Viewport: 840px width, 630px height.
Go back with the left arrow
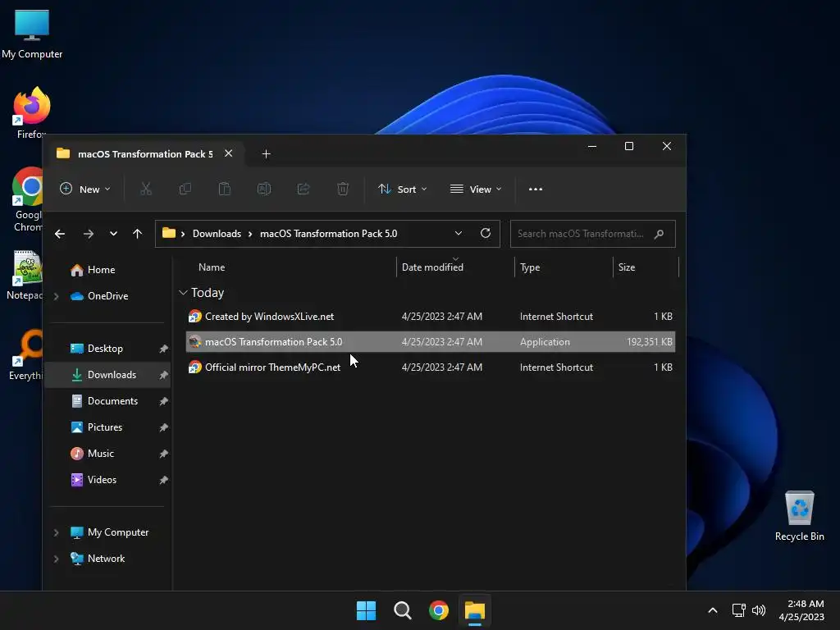(60, 234)
